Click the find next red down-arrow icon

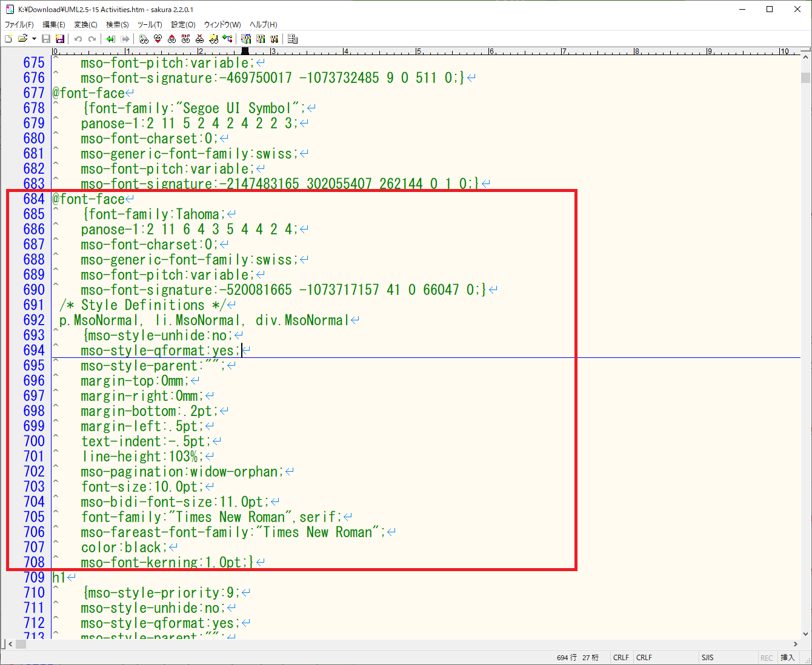coord(158,39)
